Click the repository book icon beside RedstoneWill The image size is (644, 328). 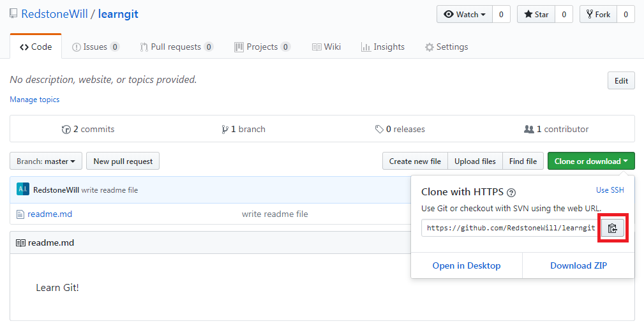point(13,14)
